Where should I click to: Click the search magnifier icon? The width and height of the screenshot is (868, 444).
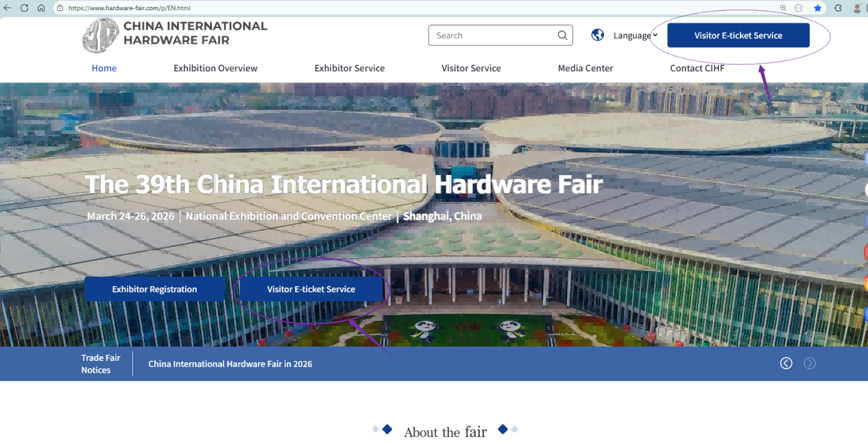(x=562, y=36)
